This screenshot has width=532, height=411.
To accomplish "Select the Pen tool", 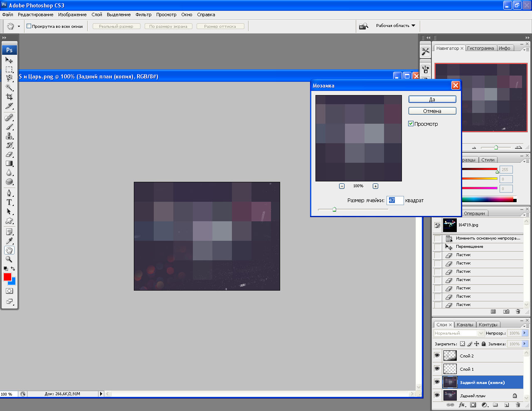I will point(9,193).
